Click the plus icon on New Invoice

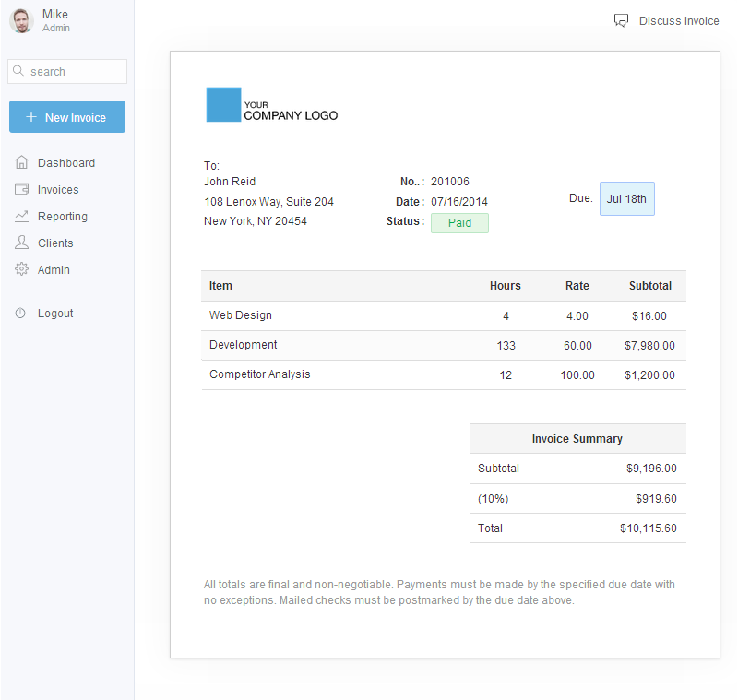[31, 116]
